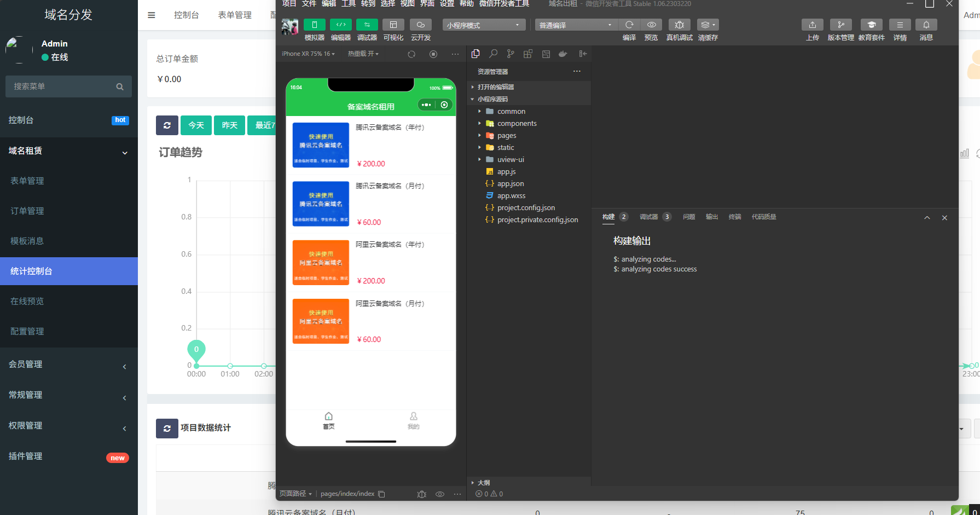Click the 今天 filter button
The image size is (980, 515).
coord(196,125)
